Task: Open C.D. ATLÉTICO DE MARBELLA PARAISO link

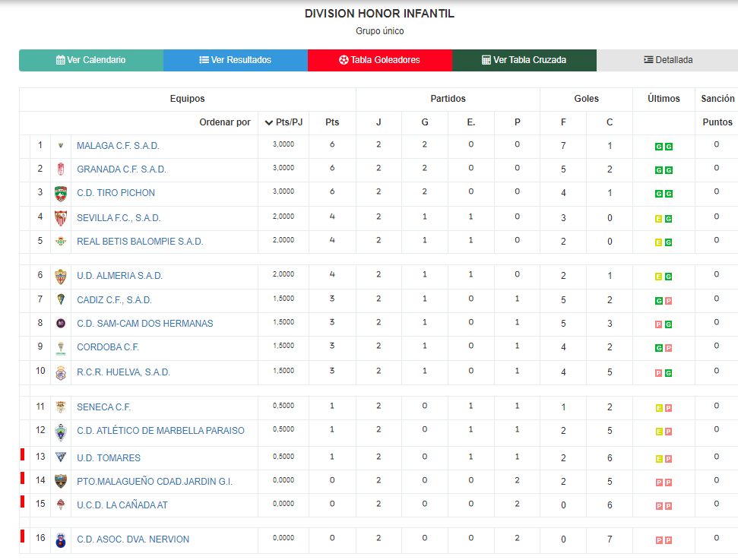Action: tap(160, 431)
